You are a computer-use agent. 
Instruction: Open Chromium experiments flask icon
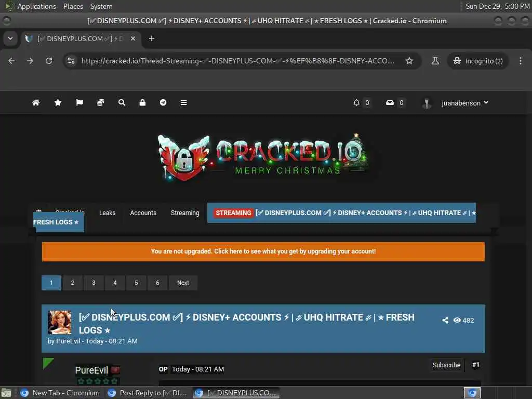tap(435, 61)
